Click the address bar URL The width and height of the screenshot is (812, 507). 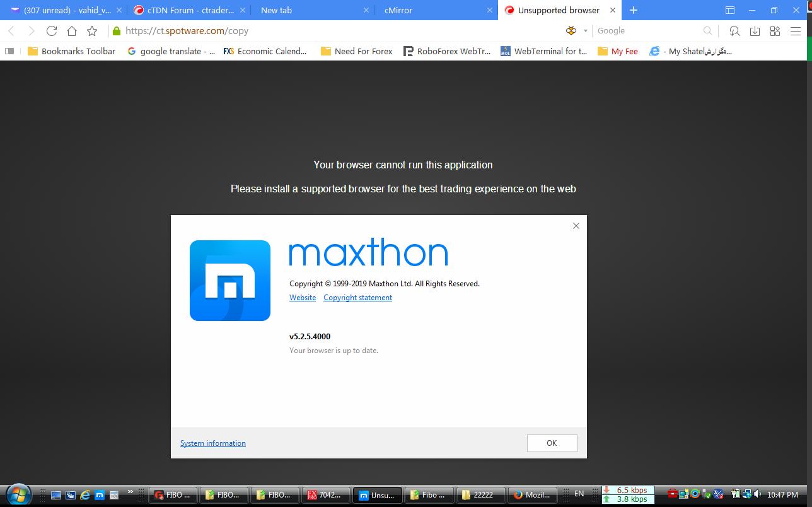[187, 31]
